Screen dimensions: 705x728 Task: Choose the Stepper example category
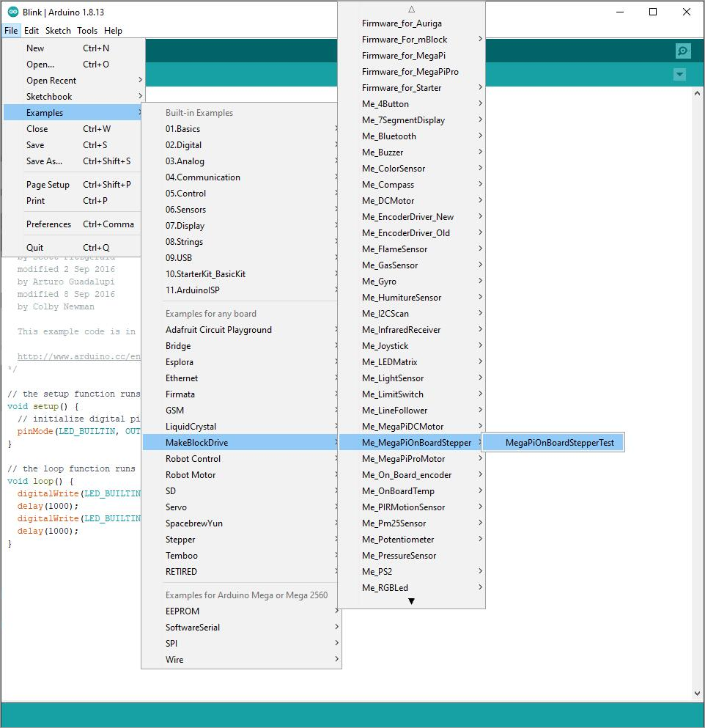180,539
